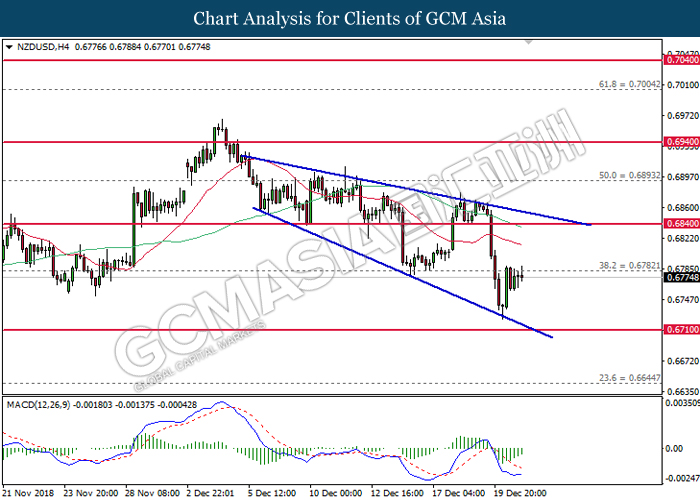This screenshot has width=700, height=500.
Task: Click the 12 Dec 16:00 time label
Action: pos(397,493)
